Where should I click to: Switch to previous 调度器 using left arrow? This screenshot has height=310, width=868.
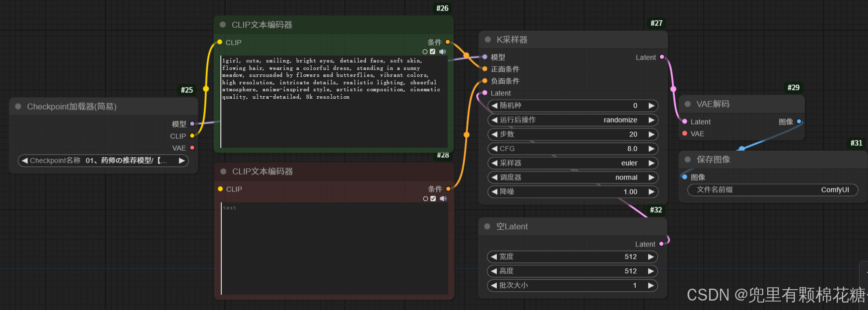click(494, 178)
